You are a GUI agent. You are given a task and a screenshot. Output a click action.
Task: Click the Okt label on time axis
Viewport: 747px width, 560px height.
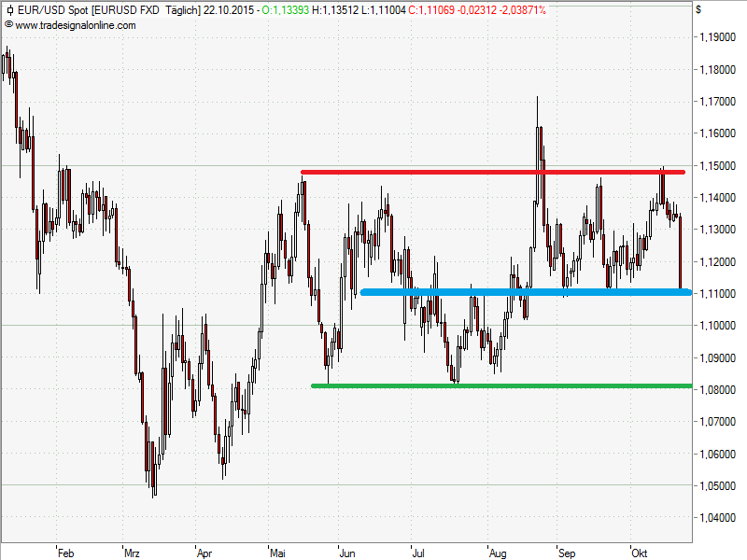click(640, 553)
